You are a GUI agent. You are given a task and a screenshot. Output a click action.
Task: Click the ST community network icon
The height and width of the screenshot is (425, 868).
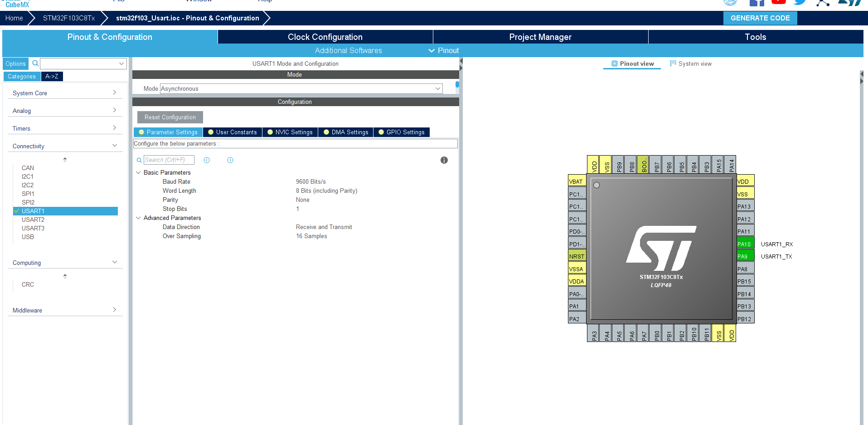click(823, 3)
